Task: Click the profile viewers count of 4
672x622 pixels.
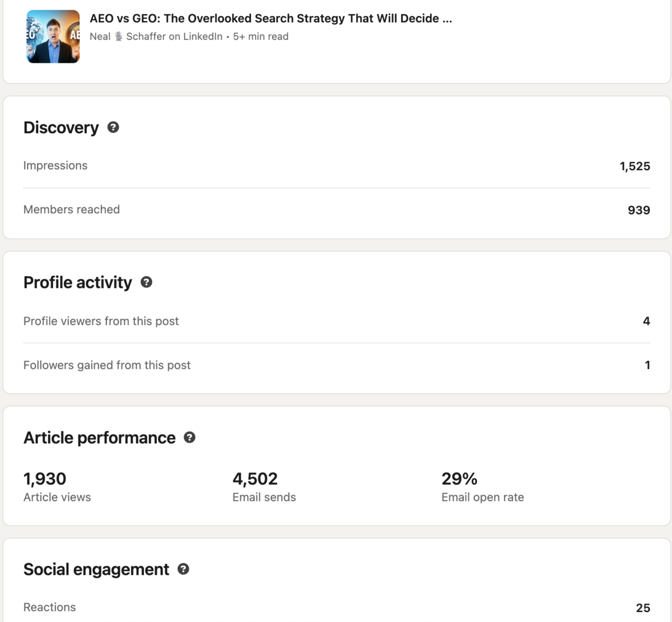Action: tap(646, 321)
